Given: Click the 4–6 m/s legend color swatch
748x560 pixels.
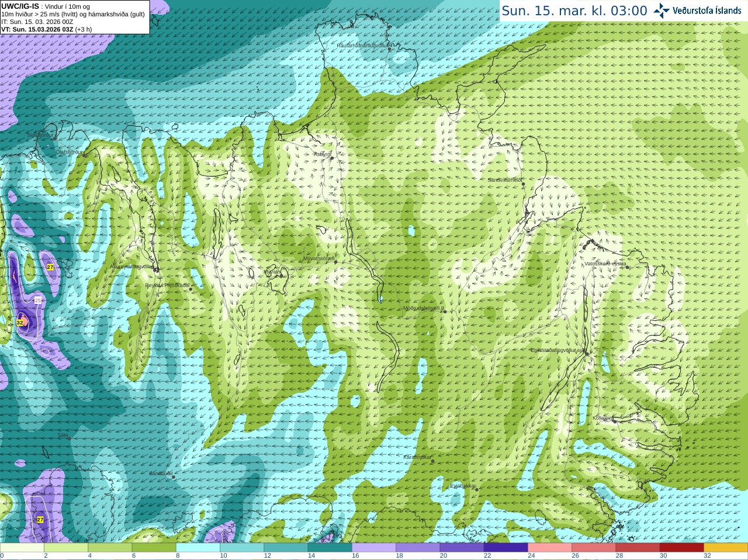Looking at the screenshot, I should 110,548.
